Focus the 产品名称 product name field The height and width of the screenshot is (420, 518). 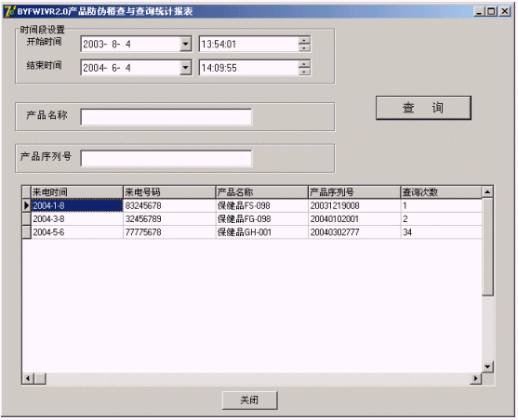point(166,117)
